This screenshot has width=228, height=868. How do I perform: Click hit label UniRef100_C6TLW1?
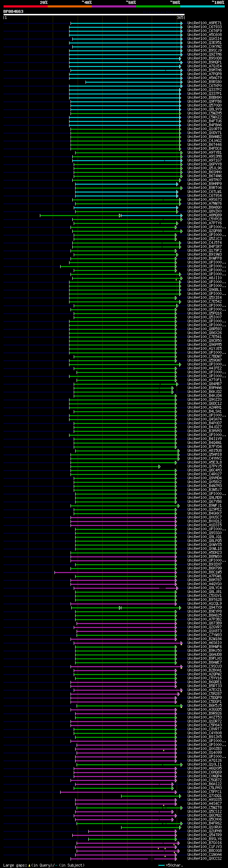[x=204, y=192]
